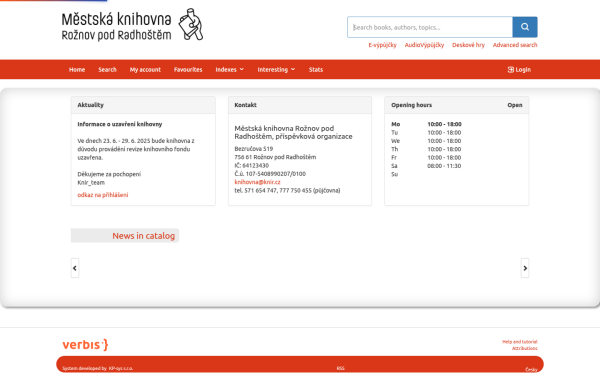Viewport: 600px width, 375px height.
Task: Click the magnifier search button
Action: pyautogui.click(x=525, y=27)
